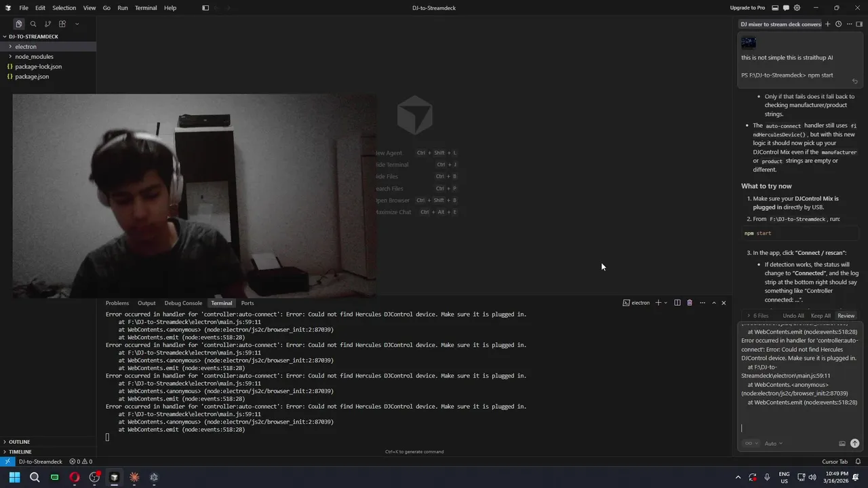The width and height of the screenshot is (868, 488).
Task: Open the Edit menu
Action: click(40, 7)
